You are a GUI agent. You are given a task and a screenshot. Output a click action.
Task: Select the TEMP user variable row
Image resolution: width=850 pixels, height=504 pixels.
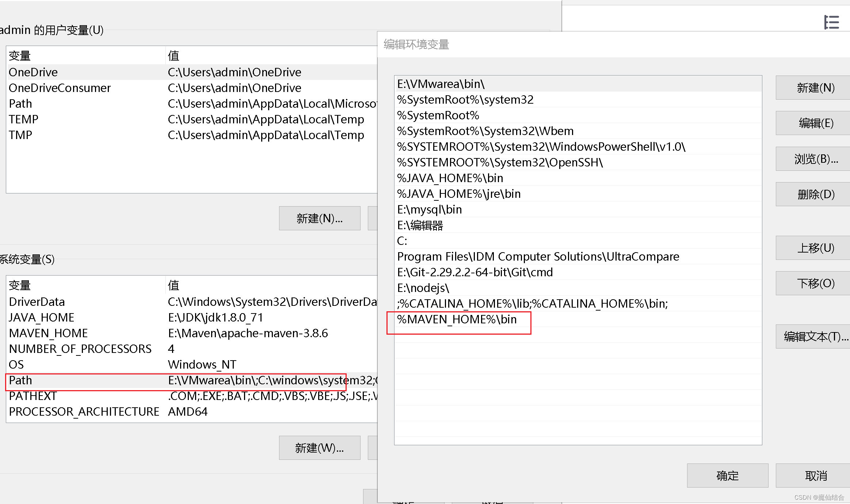tap(192, 119)
